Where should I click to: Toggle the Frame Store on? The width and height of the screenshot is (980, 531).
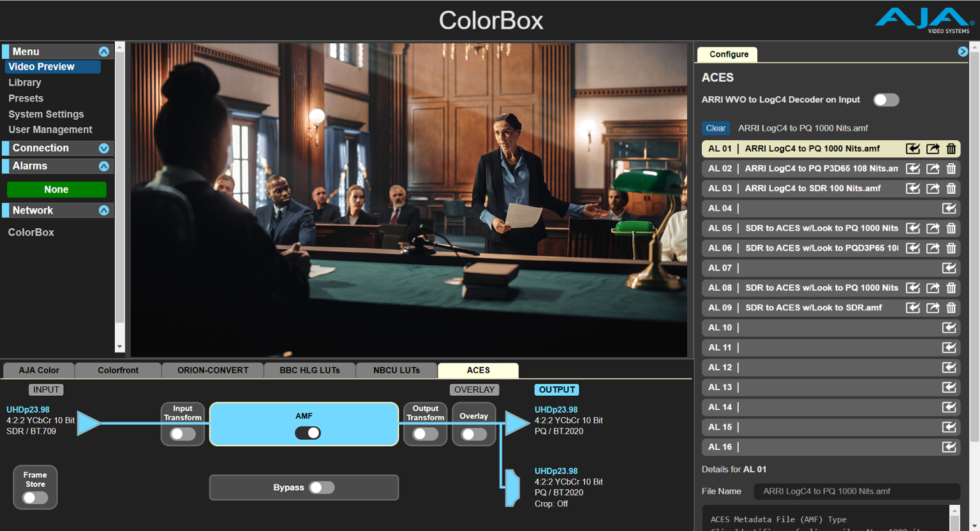point(34,497)
